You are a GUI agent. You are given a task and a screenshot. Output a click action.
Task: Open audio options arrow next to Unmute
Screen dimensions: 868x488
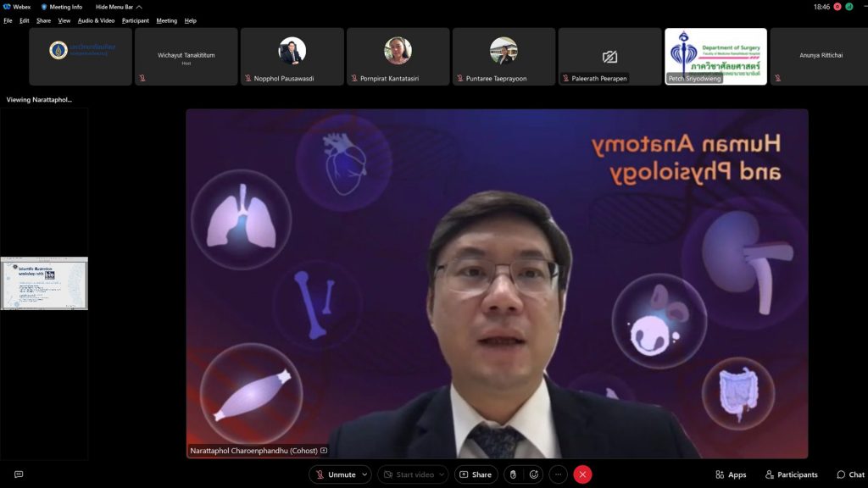tap(364, 474)
